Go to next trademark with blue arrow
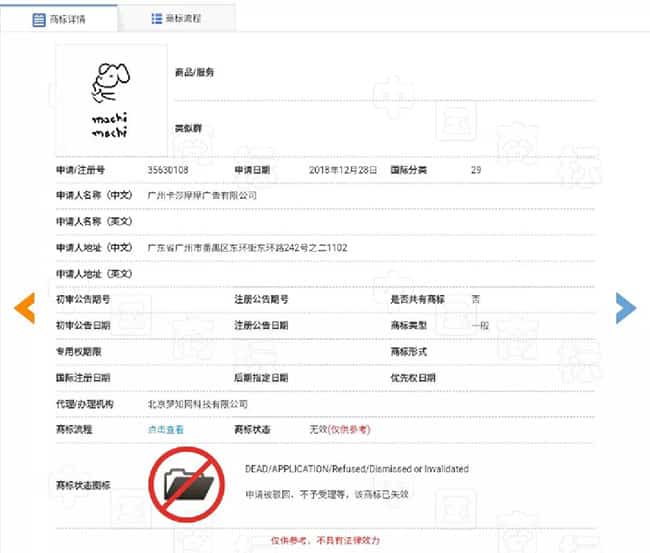Screen dimensions: 650x553 pyautogui.click(x=626, y=308)
